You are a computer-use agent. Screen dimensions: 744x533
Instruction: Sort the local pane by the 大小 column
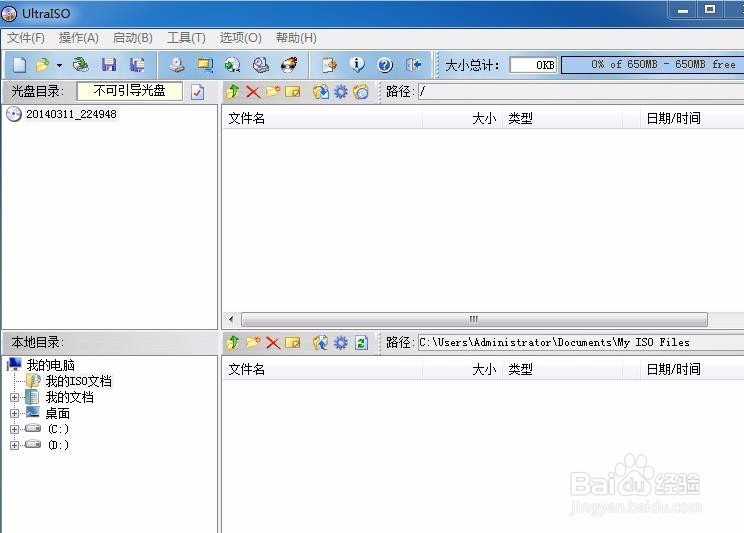462,369
